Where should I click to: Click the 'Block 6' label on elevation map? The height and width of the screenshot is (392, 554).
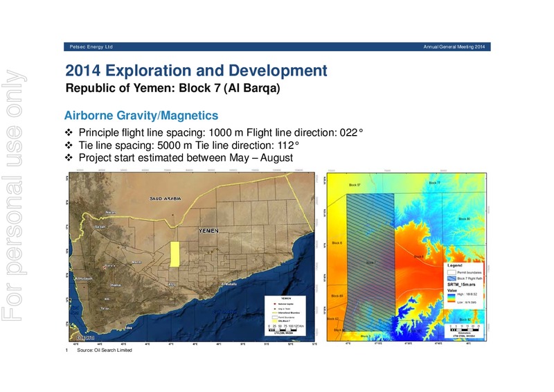[337, 243]
